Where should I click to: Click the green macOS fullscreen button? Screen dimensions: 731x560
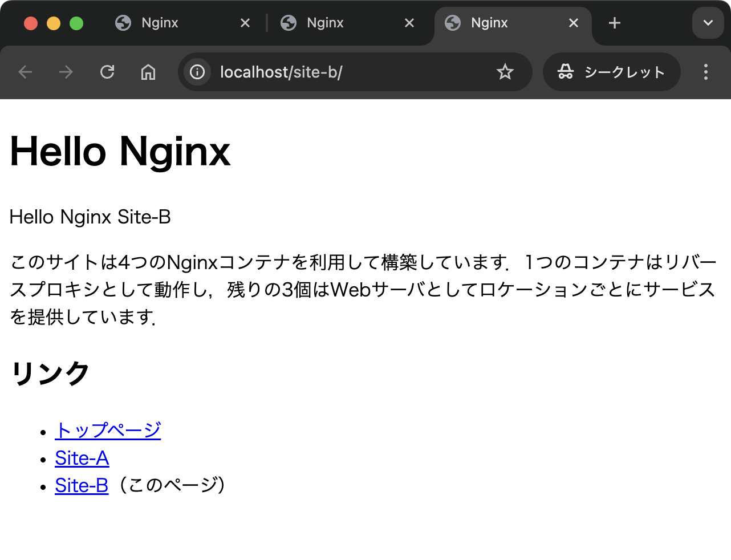click(76, 23)
